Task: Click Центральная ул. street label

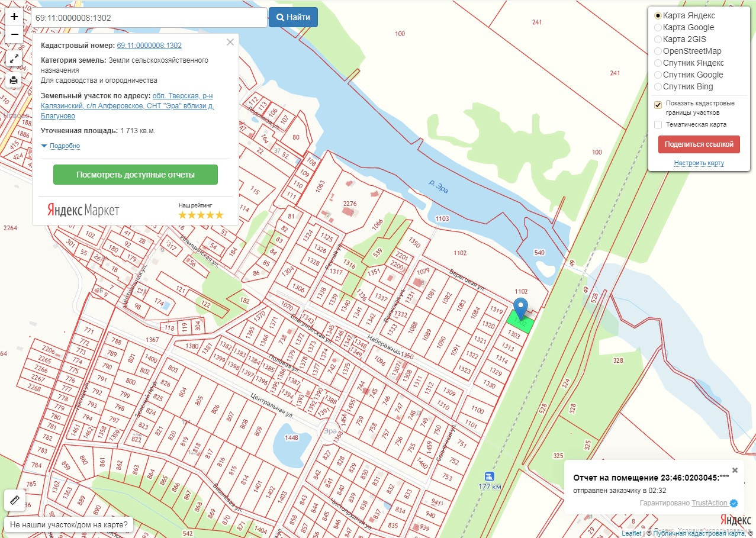Action: click(272, 405)
